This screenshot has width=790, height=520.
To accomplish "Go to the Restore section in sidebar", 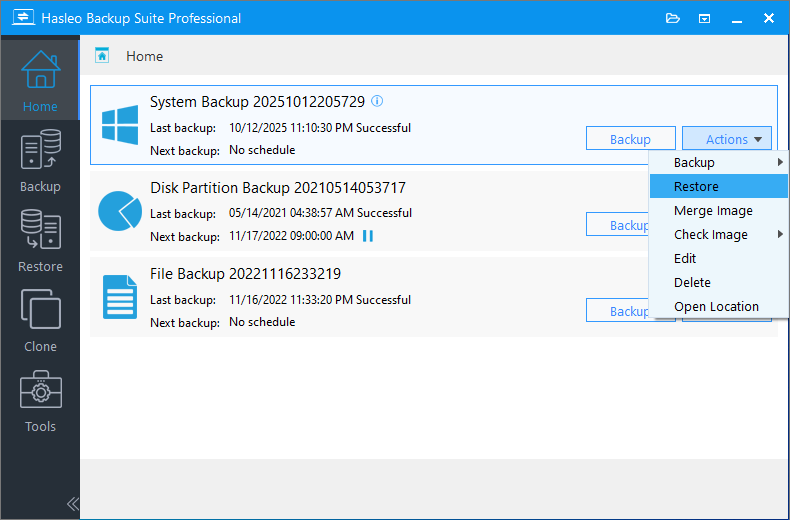I will point(40,241).
